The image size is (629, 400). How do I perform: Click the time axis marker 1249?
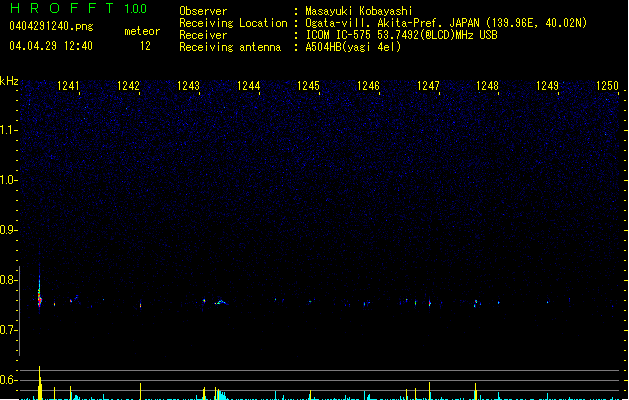[x=547, y=86]
